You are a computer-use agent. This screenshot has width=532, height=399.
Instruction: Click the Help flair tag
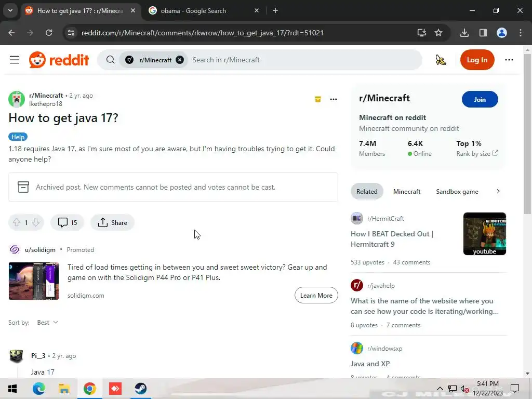[18, 137]
